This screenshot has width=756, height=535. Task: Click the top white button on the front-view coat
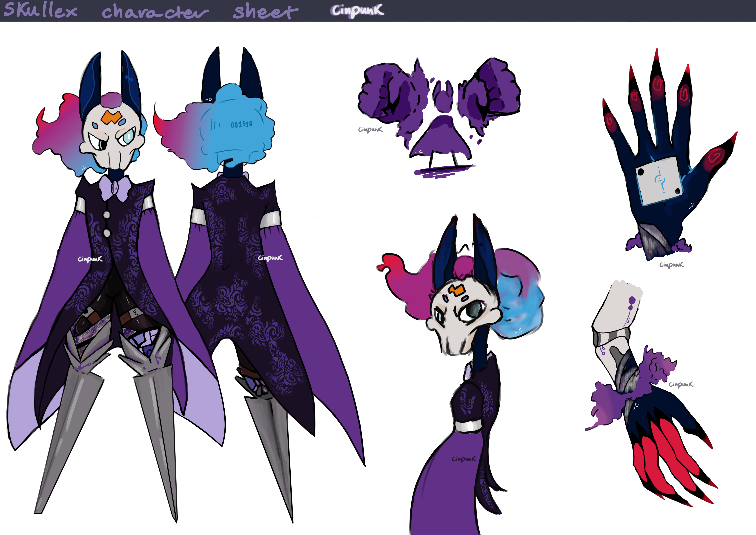pos(106,215)
